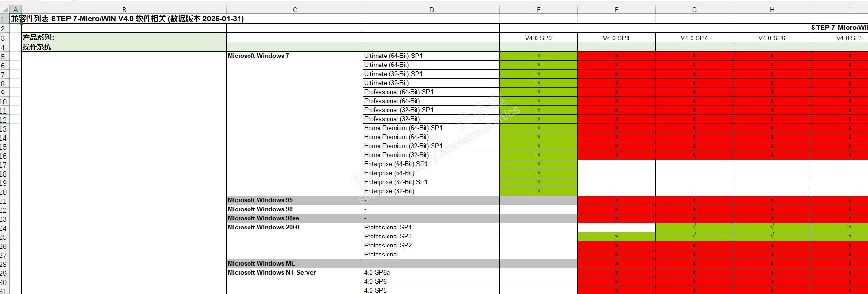Click the Enterprise (64-Bit) SP1 cell
Viewport: 868px width, 294px height.
(x=431, y=164)
